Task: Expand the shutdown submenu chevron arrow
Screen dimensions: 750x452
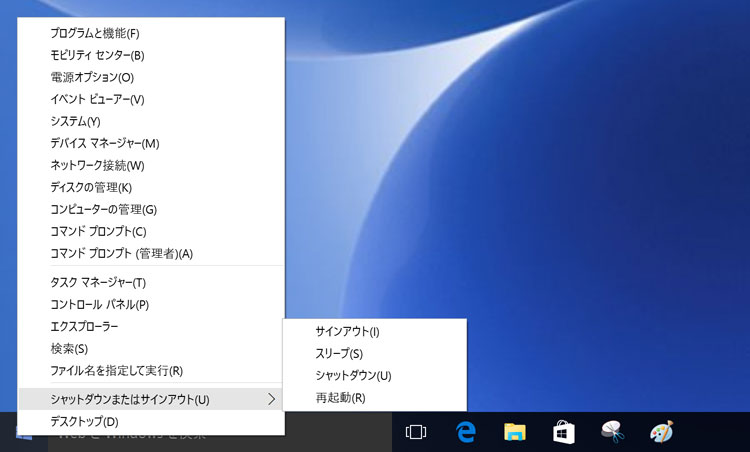Action: click(272, 399)
